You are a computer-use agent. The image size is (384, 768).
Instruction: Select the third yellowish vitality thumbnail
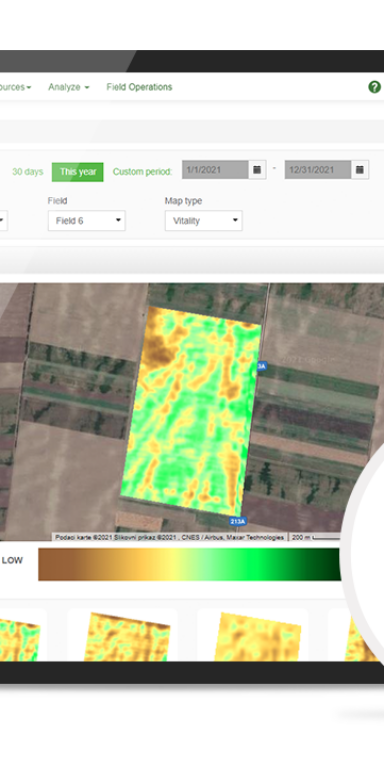(x=258, y=636)
